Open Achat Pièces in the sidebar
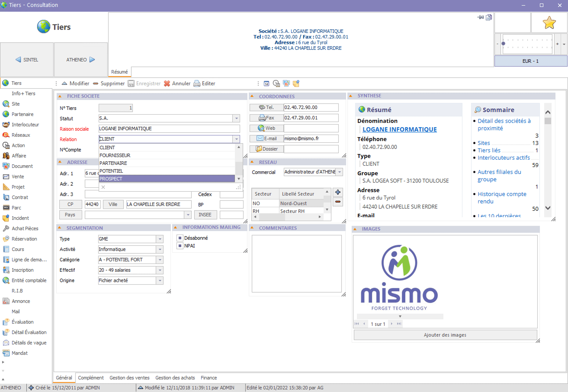 coord(25,228)
